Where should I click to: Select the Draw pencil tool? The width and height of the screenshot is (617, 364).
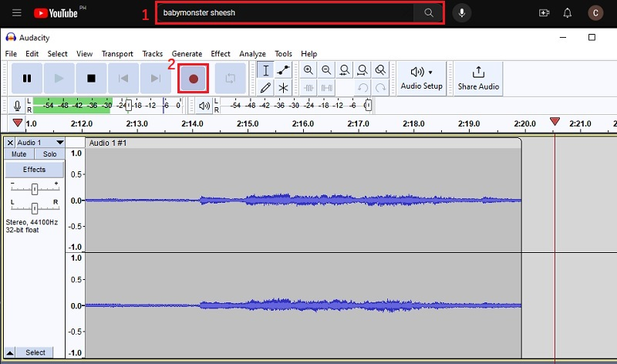(265, 87)
